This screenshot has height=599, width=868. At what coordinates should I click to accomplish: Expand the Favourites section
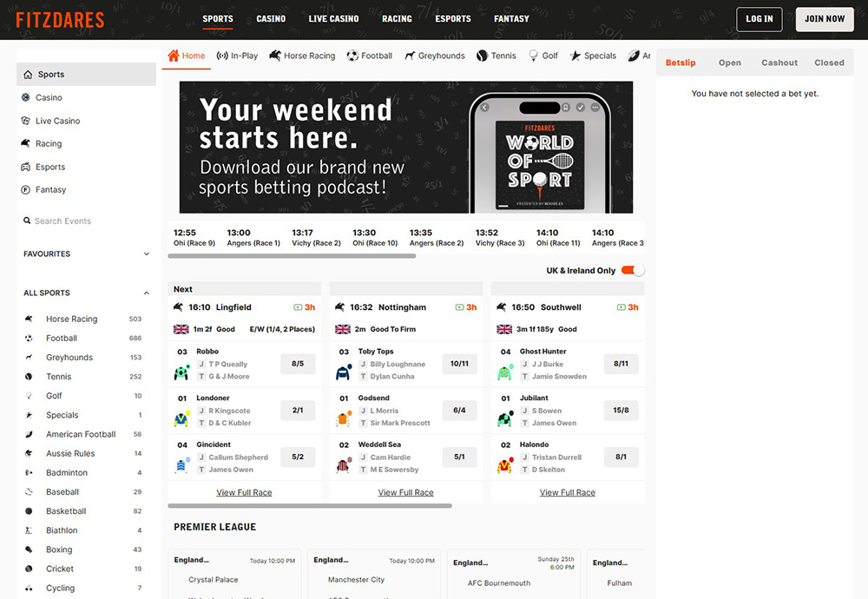[x=86, y=254]
